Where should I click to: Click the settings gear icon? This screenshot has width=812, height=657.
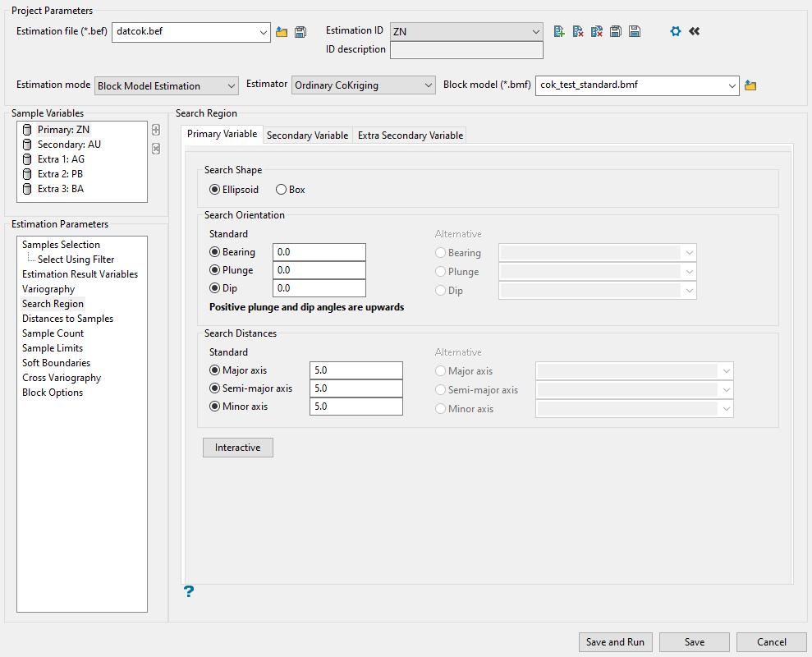click(676, 31)
